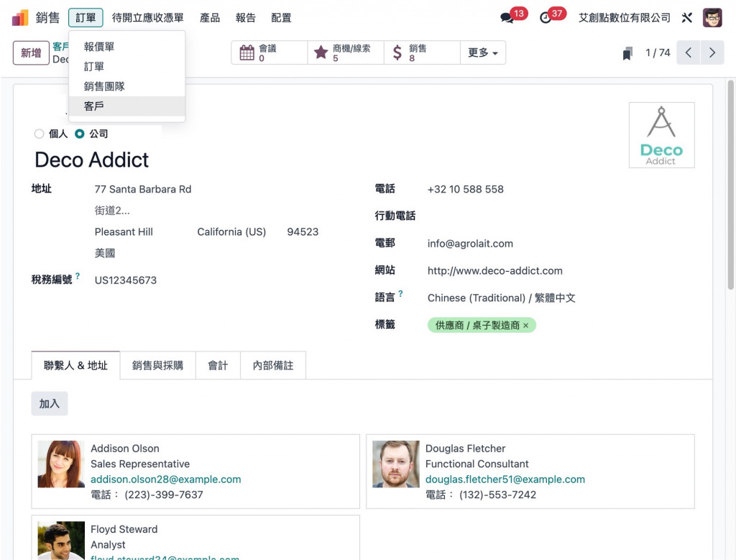This screenshot has height=560, width=736.
Task: Open the activities clock icon
Action: pos(546,18)
